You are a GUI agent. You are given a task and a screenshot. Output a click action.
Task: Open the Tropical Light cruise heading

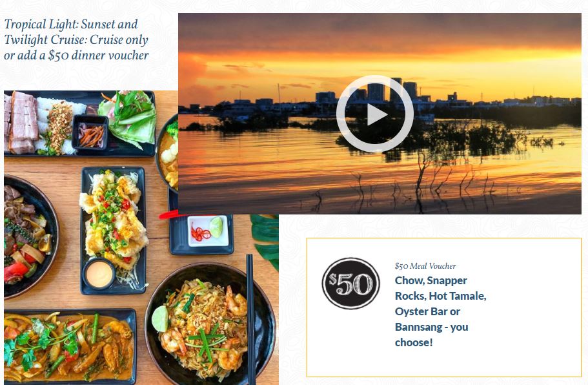(76, 39)
